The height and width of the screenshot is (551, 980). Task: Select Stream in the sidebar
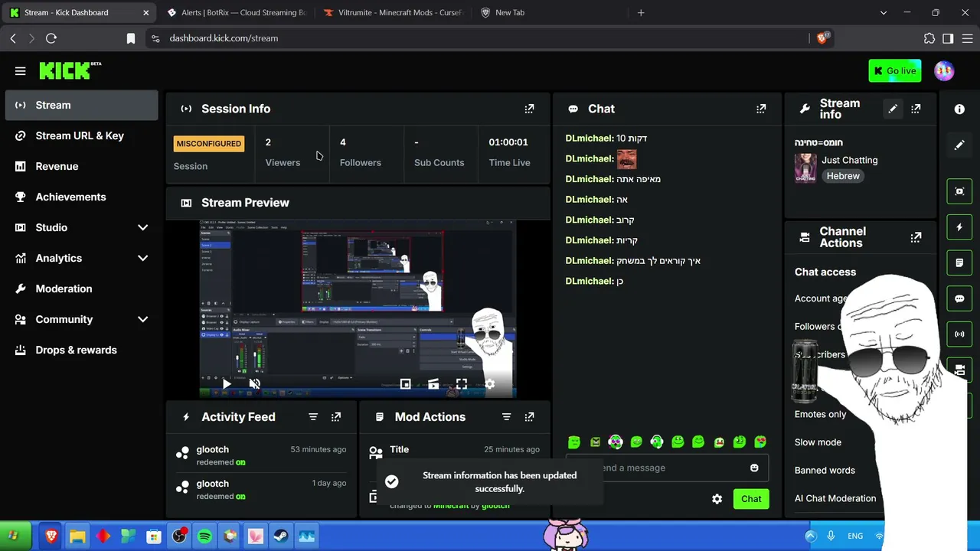[x=81, y=105]
